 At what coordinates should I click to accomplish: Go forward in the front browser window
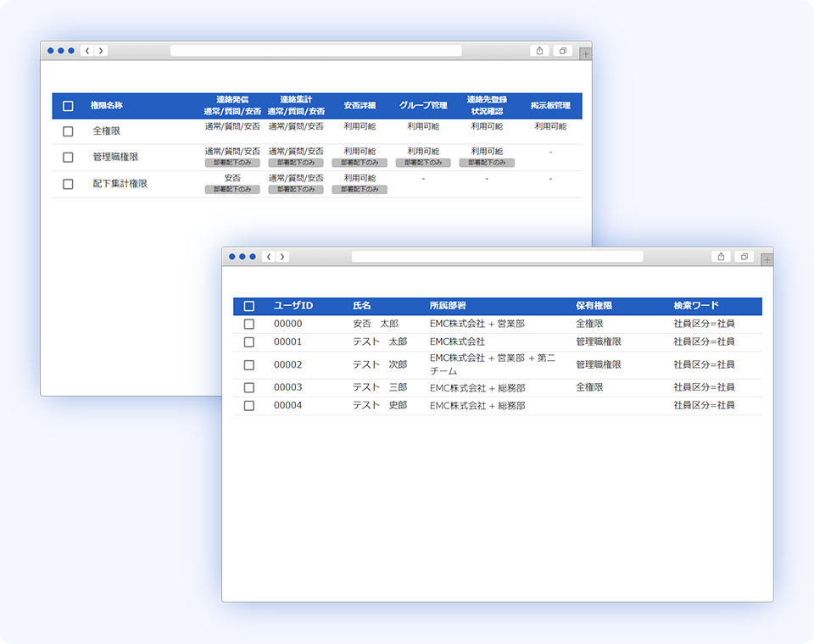[282, 257]
